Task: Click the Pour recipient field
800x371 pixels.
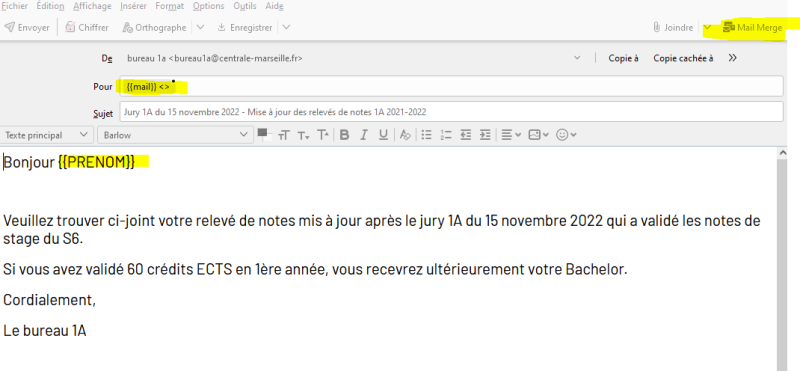Action: coord(452,87)
